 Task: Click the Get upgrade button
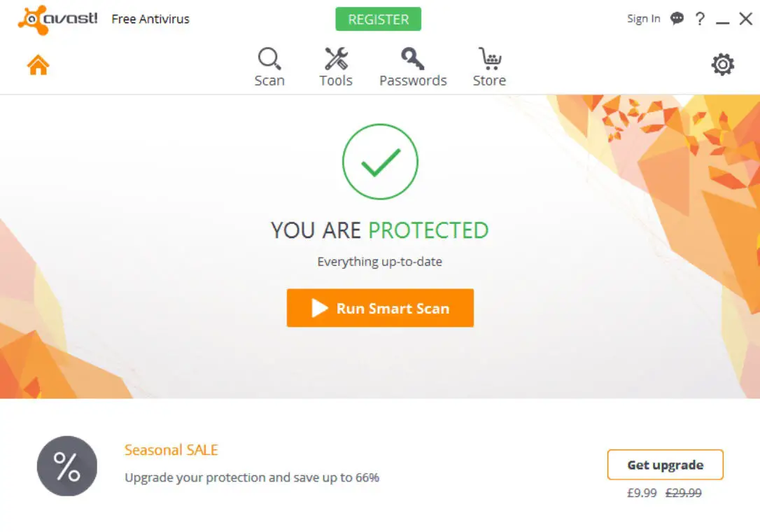pos(665,465)
